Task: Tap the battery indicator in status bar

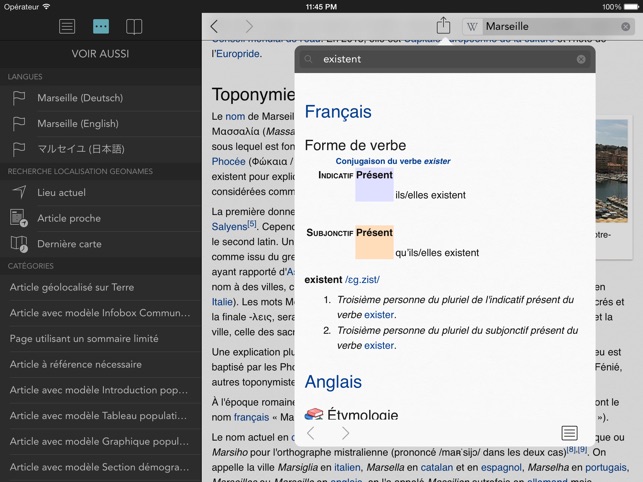Action: coord(631,7)
